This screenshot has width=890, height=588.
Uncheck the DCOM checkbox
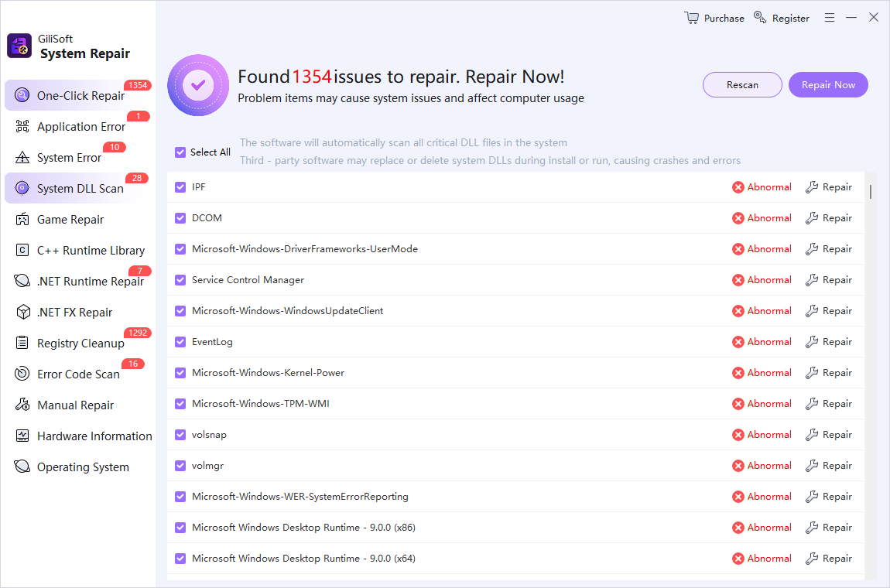180,218
